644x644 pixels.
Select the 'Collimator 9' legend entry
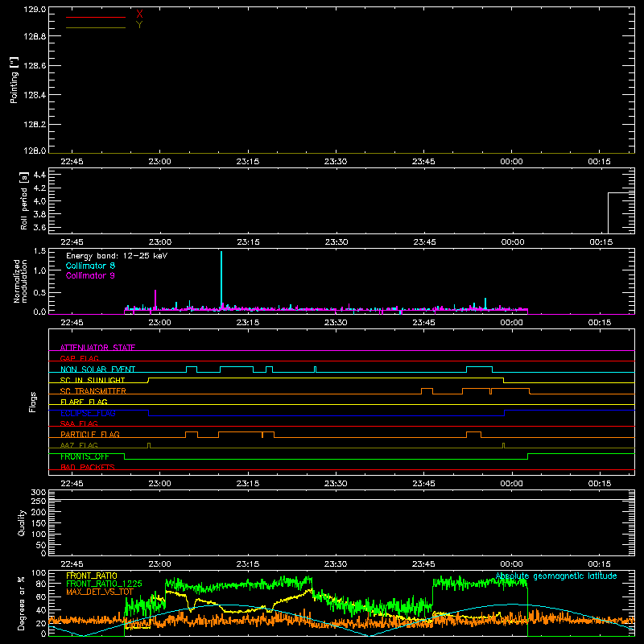[x=90, y=275]
